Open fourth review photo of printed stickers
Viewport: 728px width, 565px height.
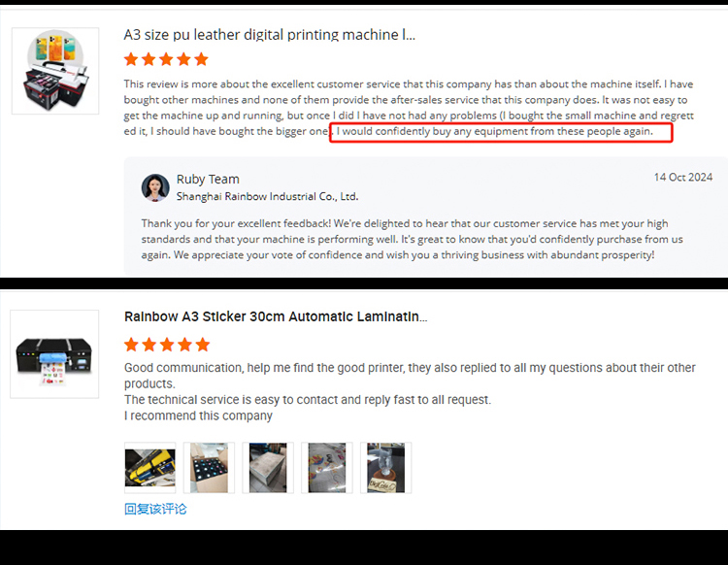[327, 468]
